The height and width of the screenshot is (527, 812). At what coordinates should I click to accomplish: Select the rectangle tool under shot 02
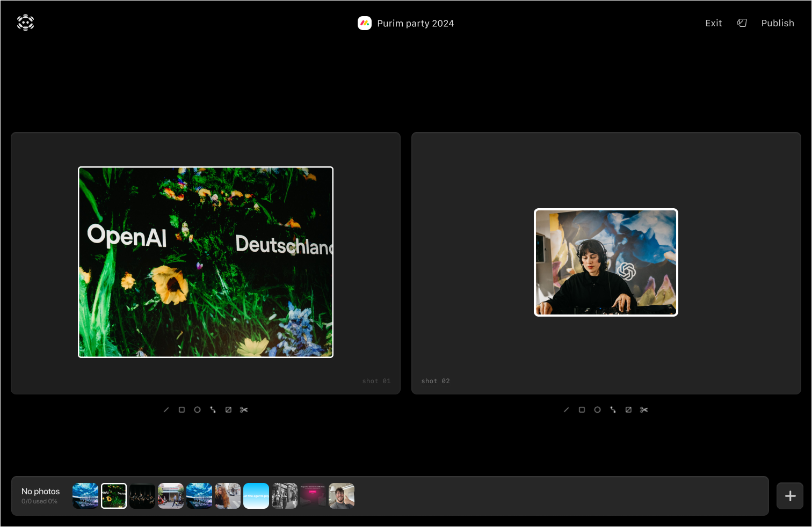[582, 410]
